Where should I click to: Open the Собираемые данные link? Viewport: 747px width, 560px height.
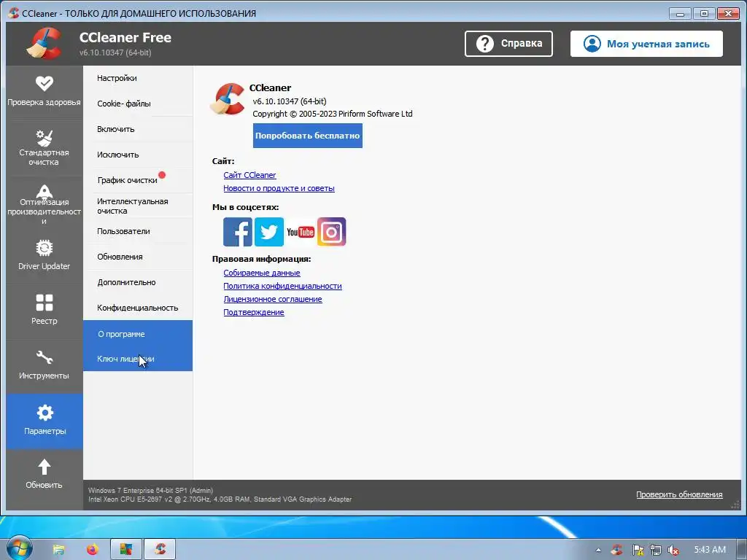262,273
